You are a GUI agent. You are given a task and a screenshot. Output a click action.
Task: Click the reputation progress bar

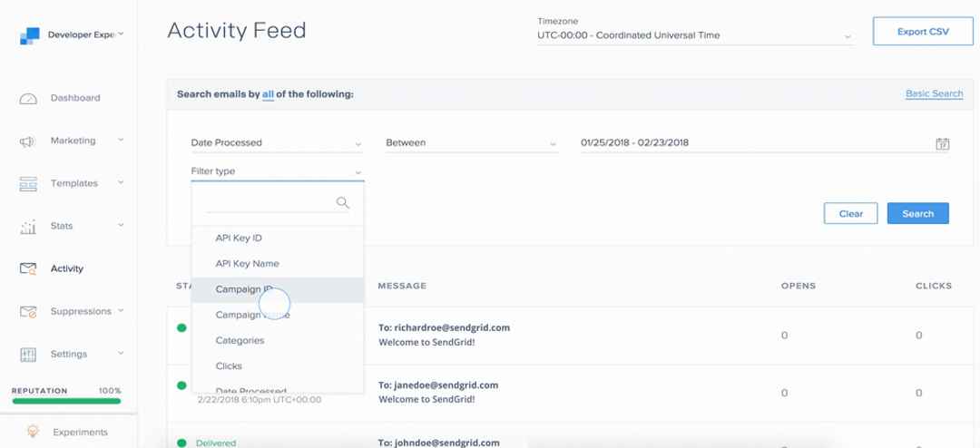[66, 401]
